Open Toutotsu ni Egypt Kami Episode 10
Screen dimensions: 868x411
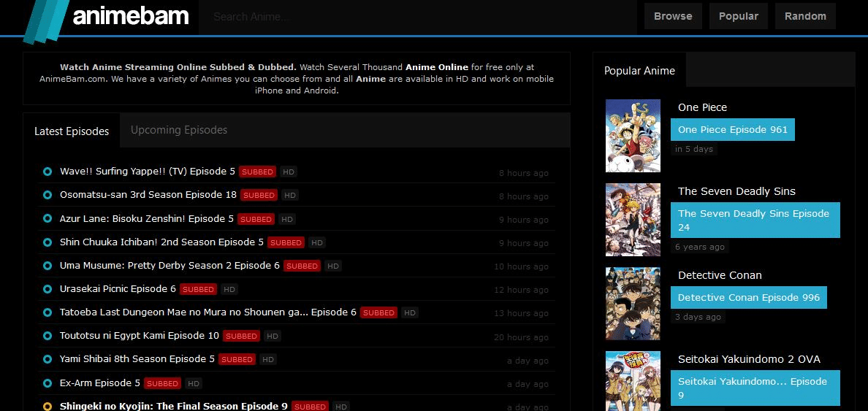(x=140, y=335)
